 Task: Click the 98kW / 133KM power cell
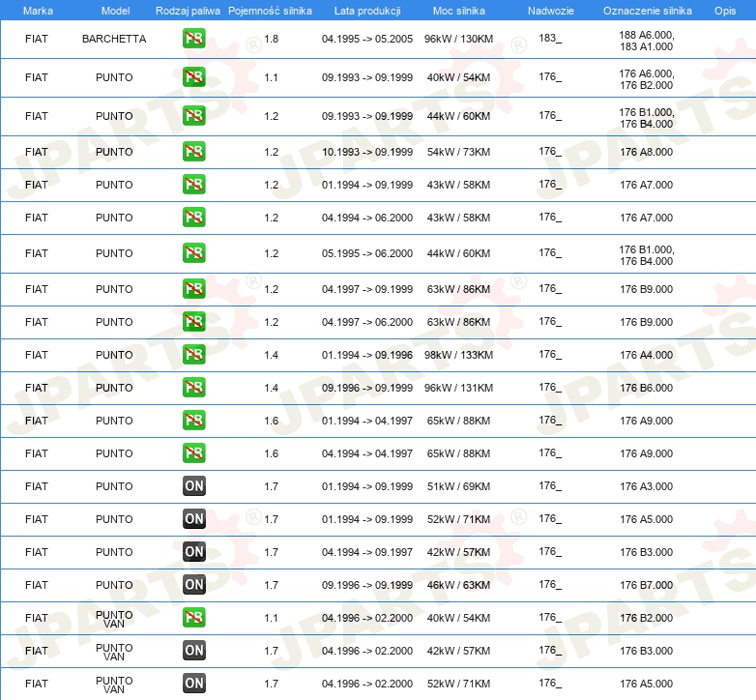point(458,355)
